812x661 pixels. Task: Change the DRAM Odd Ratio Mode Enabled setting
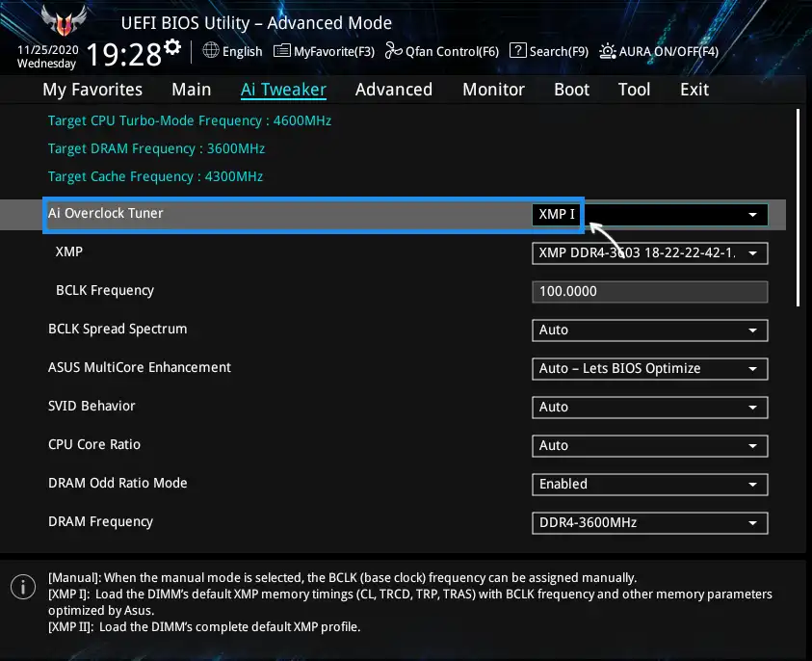point(649,484)
